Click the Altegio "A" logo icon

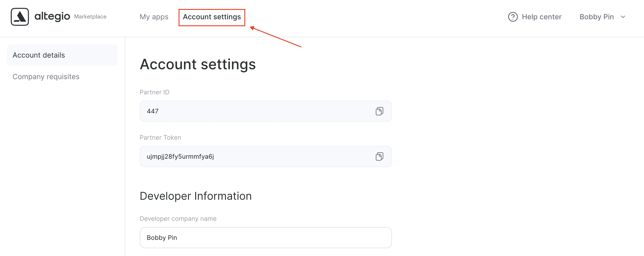click(x=20, y=17)
